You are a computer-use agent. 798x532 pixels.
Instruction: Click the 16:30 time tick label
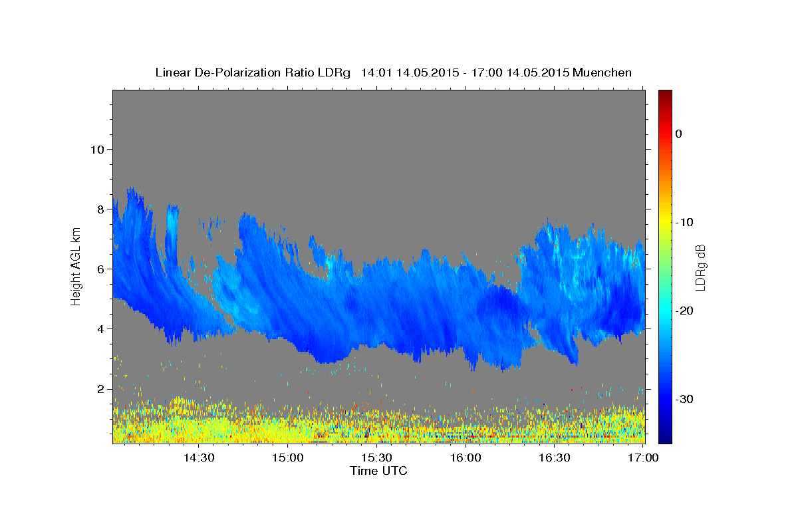point(555,458)
